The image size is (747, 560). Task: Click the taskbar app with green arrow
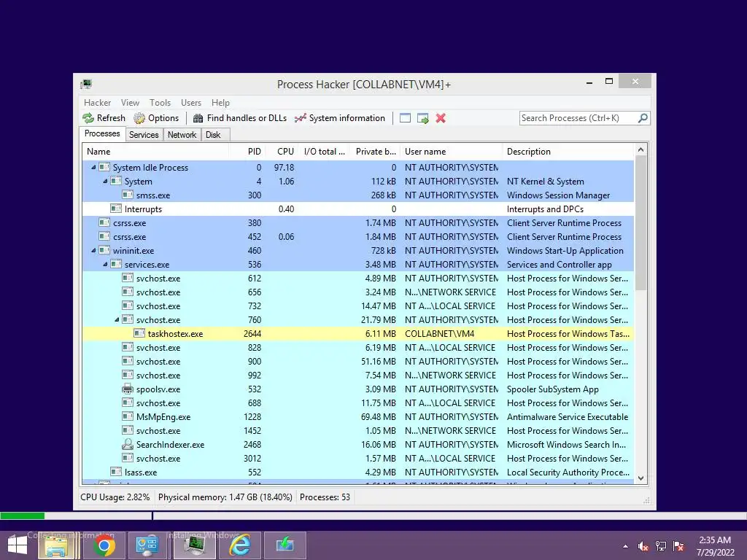(x=285, y=545)
